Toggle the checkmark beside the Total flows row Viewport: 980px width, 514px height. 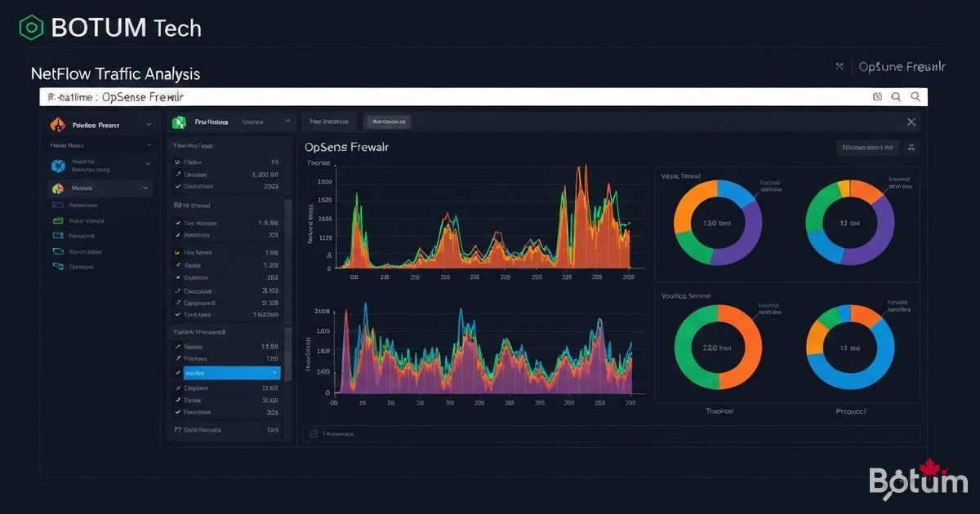click(x=178, y=314)
